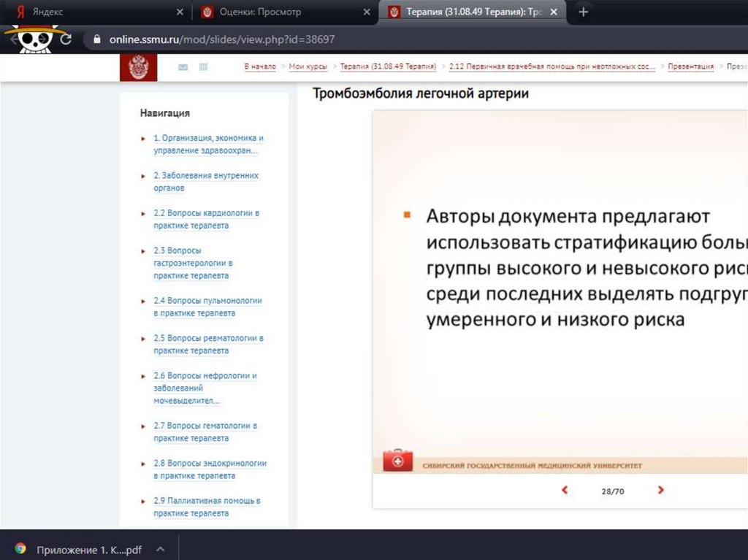Click the calendar grid icon in header
The width and height of the screenshot is (748, 560).
pyautogui.click(x=204, y=67)
